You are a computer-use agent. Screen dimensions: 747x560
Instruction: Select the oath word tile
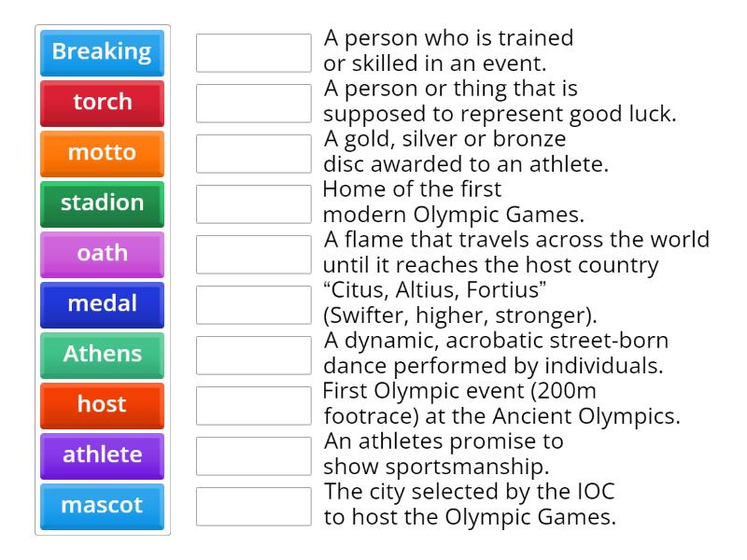point(102,254)
